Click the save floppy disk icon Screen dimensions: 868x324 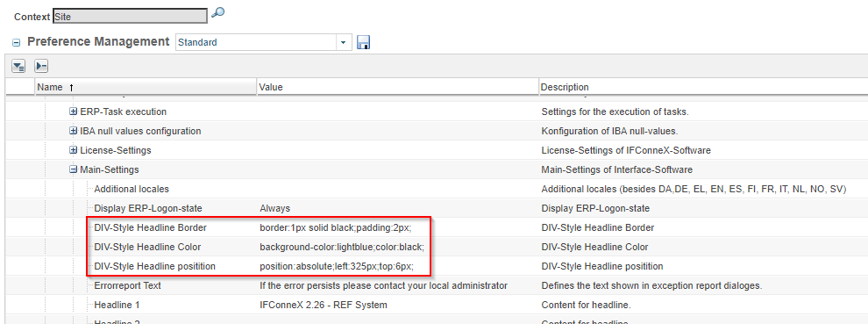363,42
